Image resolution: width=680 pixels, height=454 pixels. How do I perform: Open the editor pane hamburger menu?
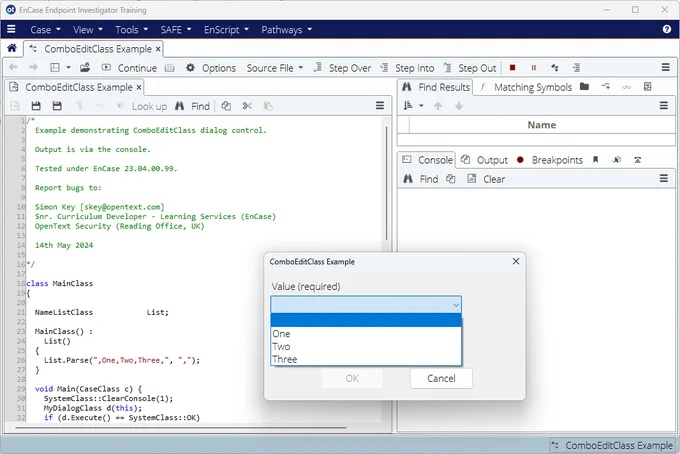click(x=379, y=105)
